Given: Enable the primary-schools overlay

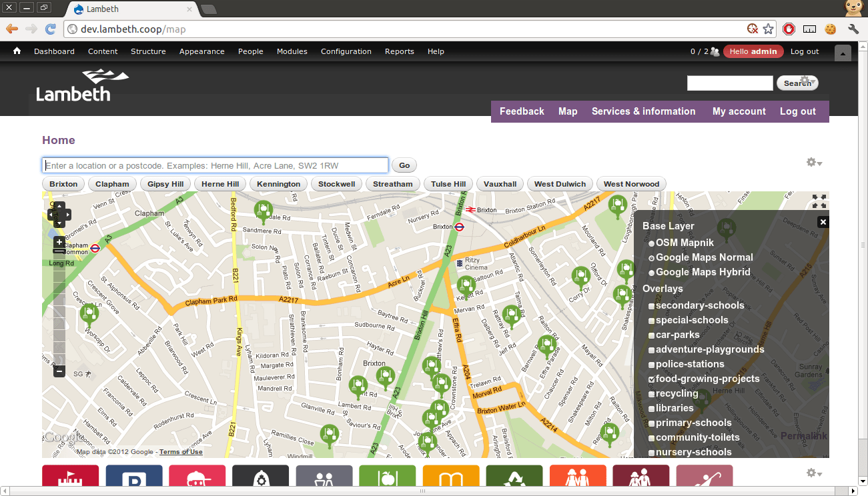Looking at the screenshot, I should [x=652, y=423].
